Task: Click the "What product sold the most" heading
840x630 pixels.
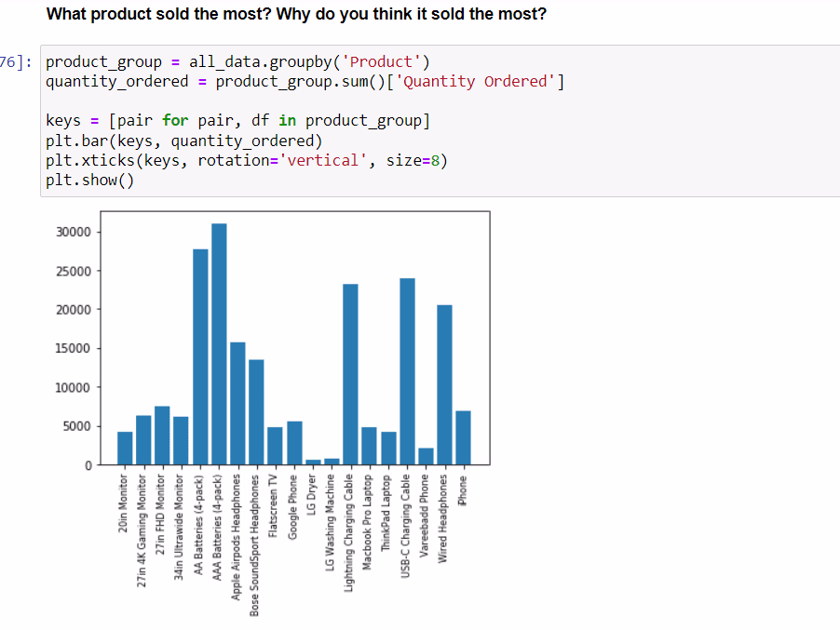Action: [x=296, y=15]
